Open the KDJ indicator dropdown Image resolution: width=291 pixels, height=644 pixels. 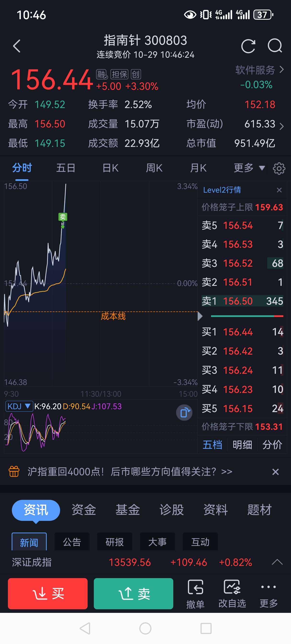point(19,406)
